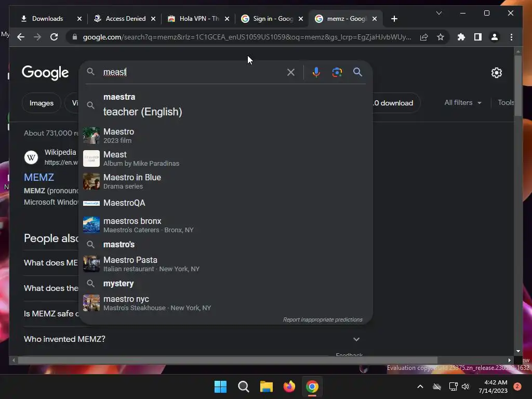Image resolution: width=532 pixels, height=399 pixels.
Task: Click the blue search magnifier button
Action: click(x=357, y=72)
